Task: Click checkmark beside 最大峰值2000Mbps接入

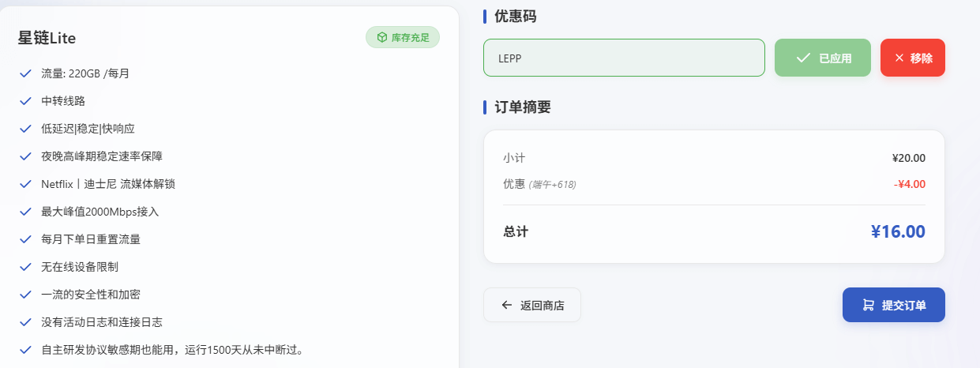Action: pyautogui.click(x=25, y=212)
